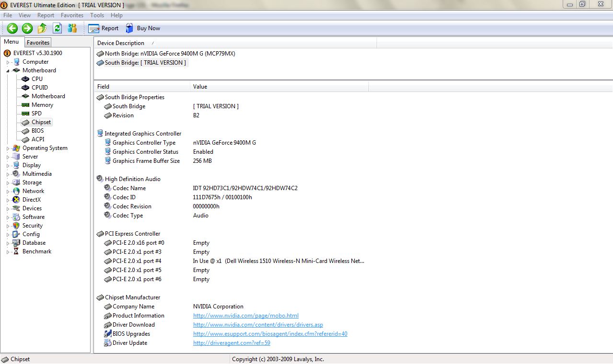
Task: Select the Chipset tree item
Action: (x=41, y=122)
